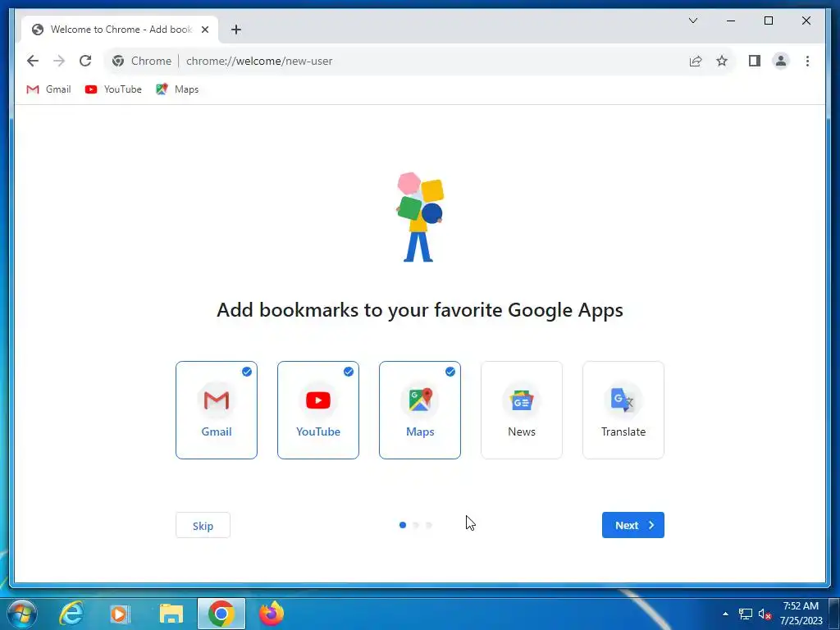Share this page via share icon
This screenshot has width=840, height=630.
[x=696, y=61]
